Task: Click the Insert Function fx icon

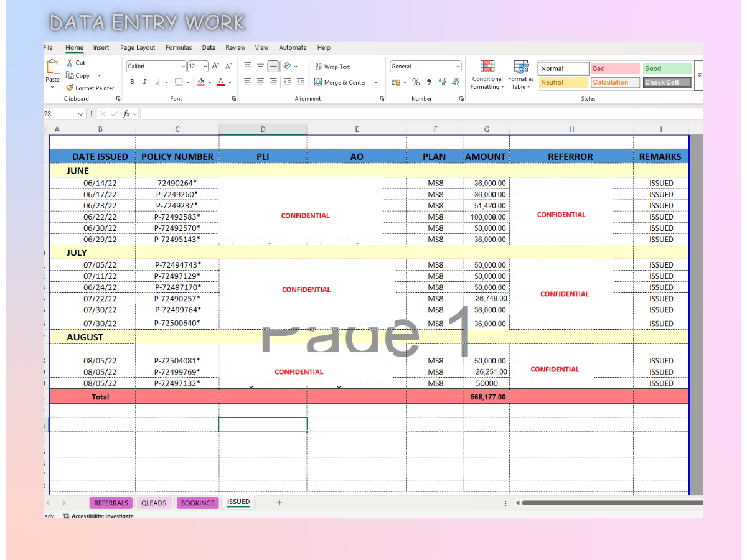Action: click(x=126, y=114)
